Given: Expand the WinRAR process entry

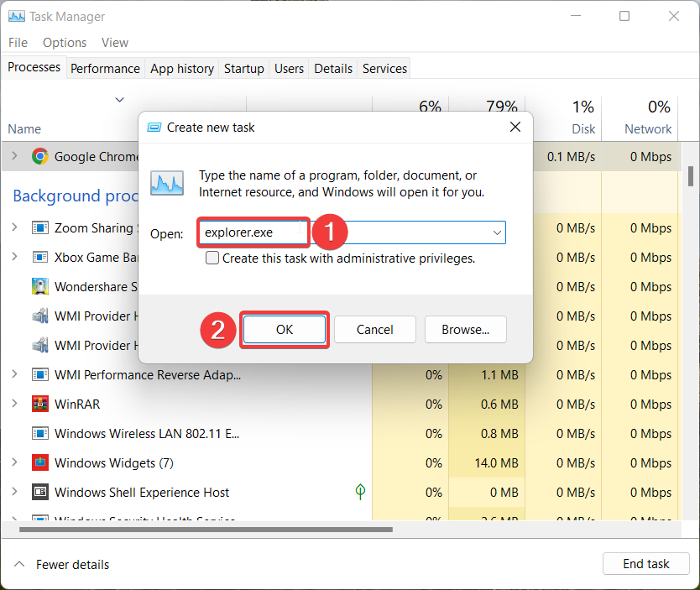Looking at the screenshot, I should tap(17, 404).
